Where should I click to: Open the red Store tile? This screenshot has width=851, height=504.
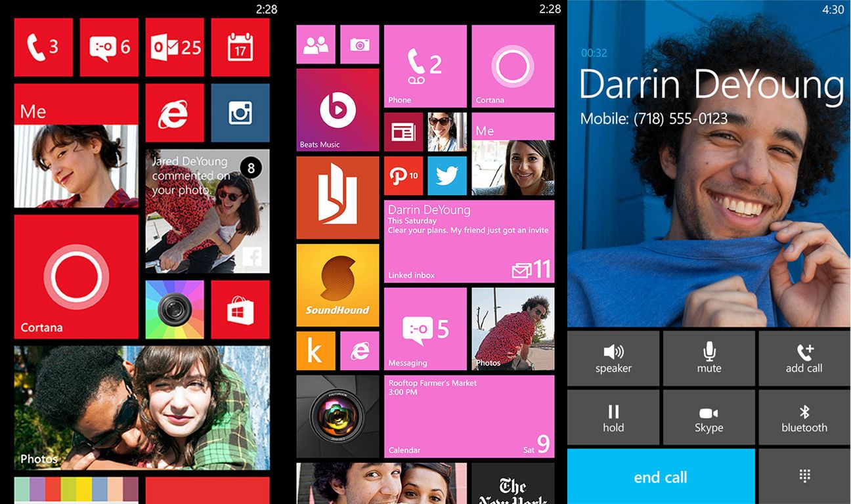pos(240,310)
